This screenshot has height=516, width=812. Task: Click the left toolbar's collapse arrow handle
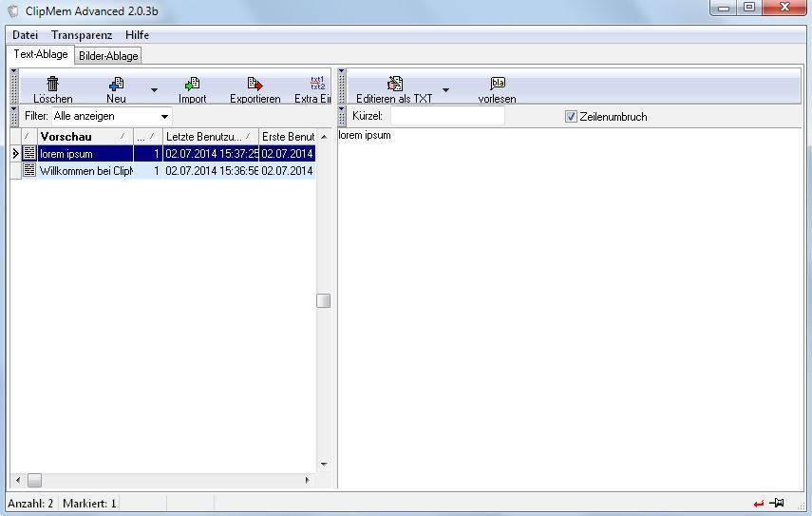pyautogui.click(x=14, y=72)
